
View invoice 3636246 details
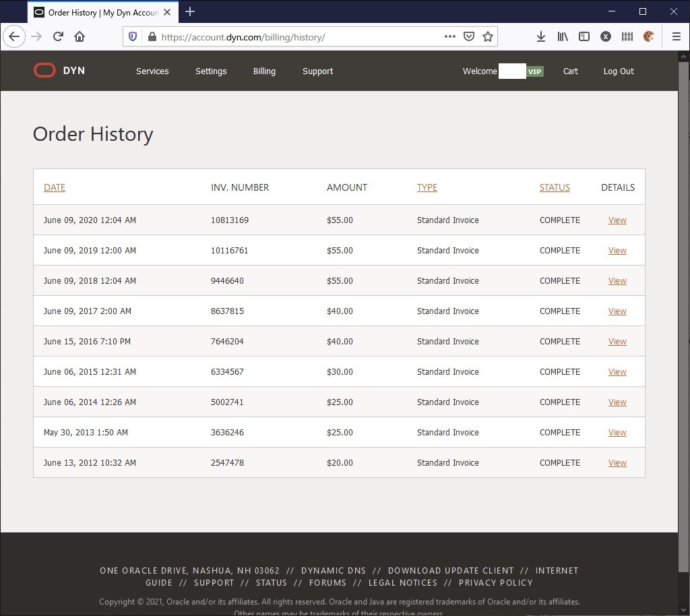[x=617, y=433]
